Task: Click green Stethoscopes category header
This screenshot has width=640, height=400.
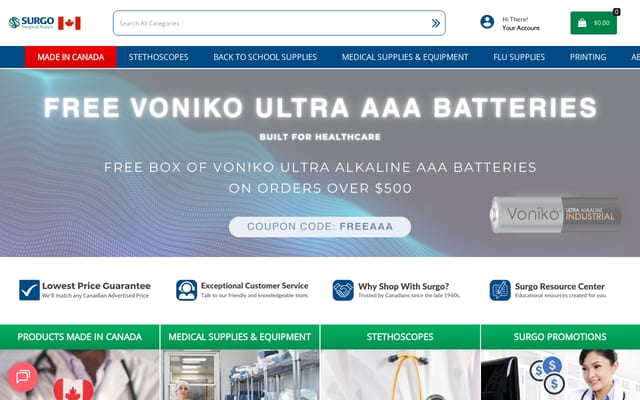Action: click(400, 337)
